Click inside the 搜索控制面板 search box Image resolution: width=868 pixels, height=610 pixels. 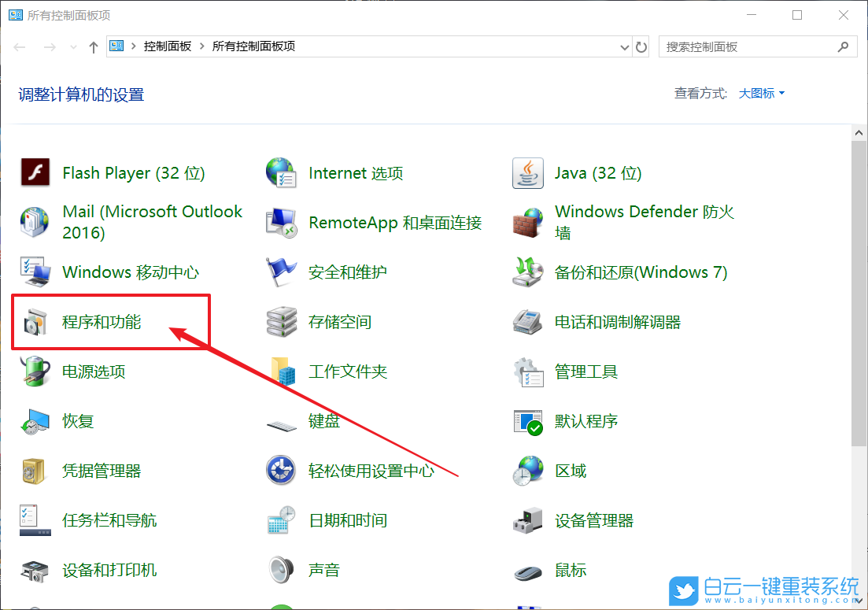(x=748, y=46)
